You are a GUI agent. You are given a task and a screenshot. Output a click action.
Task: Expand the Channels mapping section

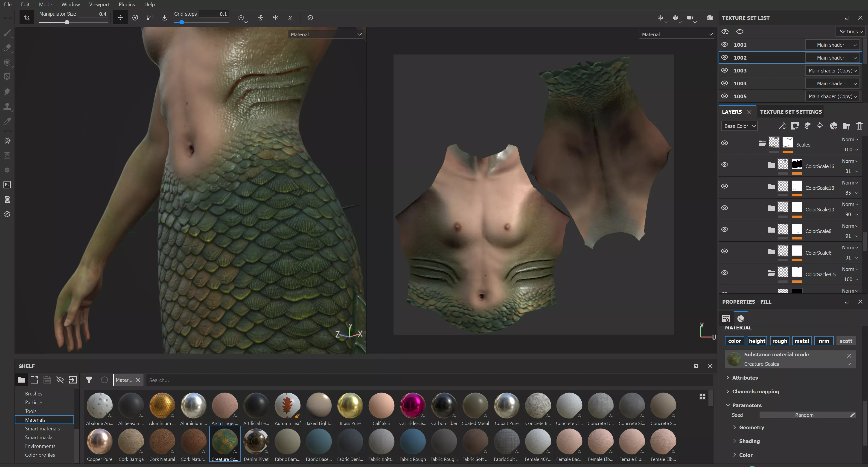pyautogui.click(x=755, y=391)
